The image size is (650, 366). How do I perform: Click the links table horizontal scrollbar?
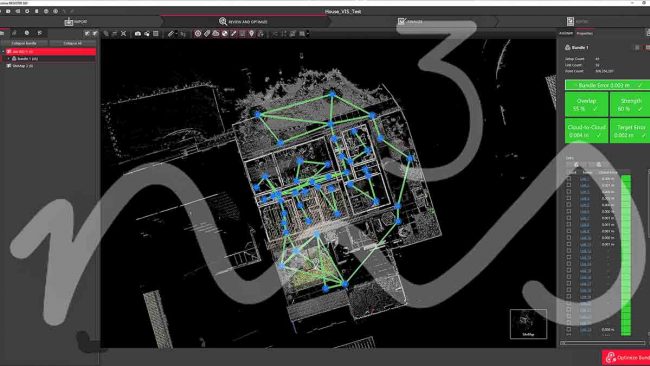point(603,343)
